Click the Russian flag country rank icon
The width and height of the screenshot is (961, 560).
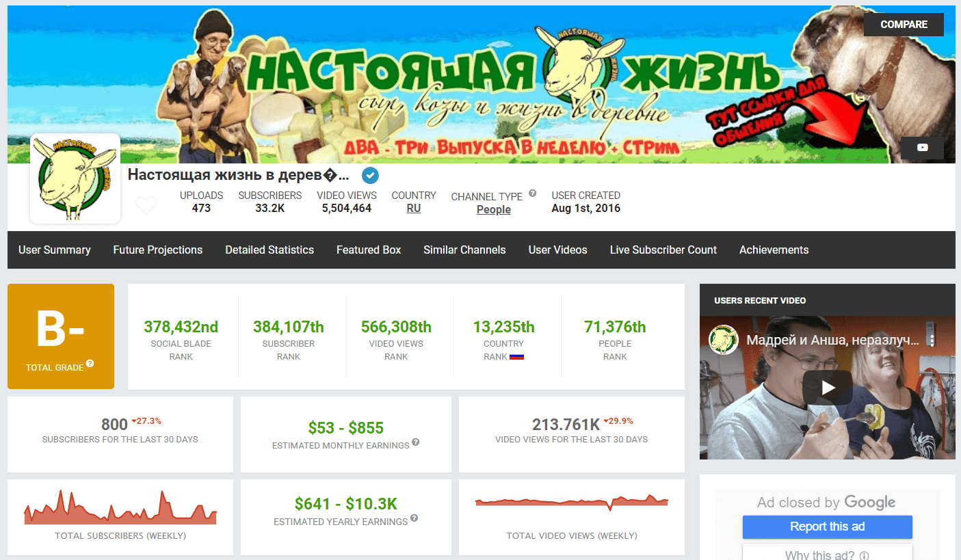click(x=516, y=357)
